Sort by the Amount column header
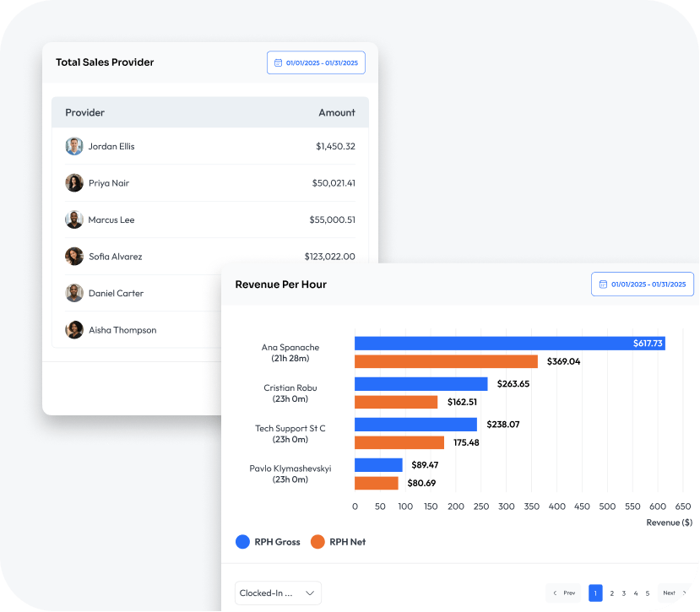700x612 pixels. click(x=336, y=112)
